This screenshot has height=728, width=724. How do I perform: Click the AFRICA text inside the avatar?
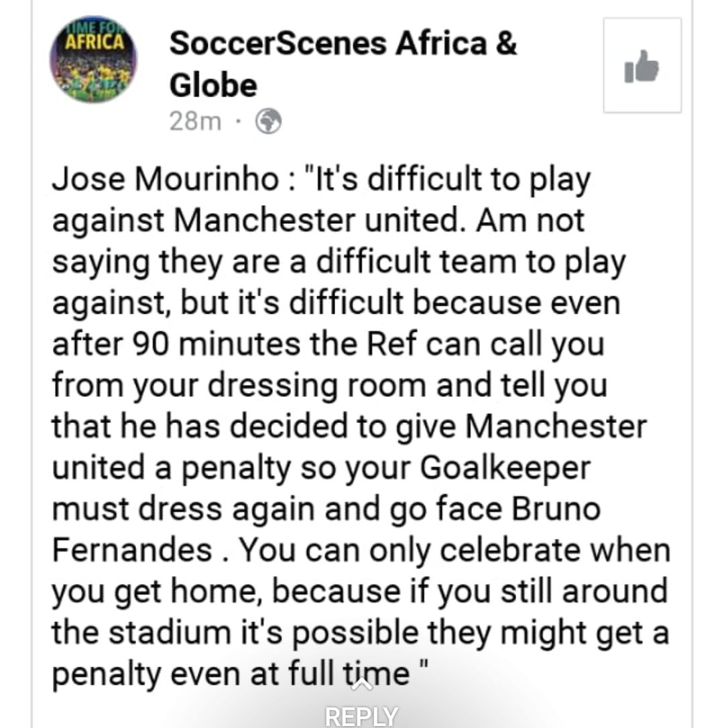[x=95, y=42]
